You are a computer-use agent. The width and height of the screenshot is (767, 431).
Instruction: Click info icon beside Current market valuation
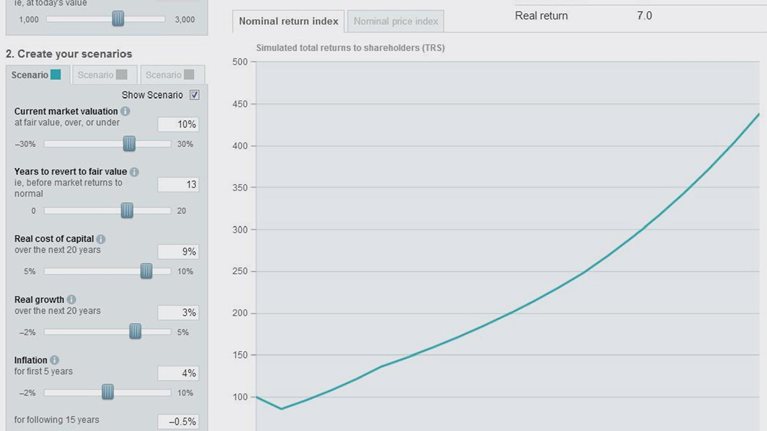pyautogui.click(x=125, y=111)
